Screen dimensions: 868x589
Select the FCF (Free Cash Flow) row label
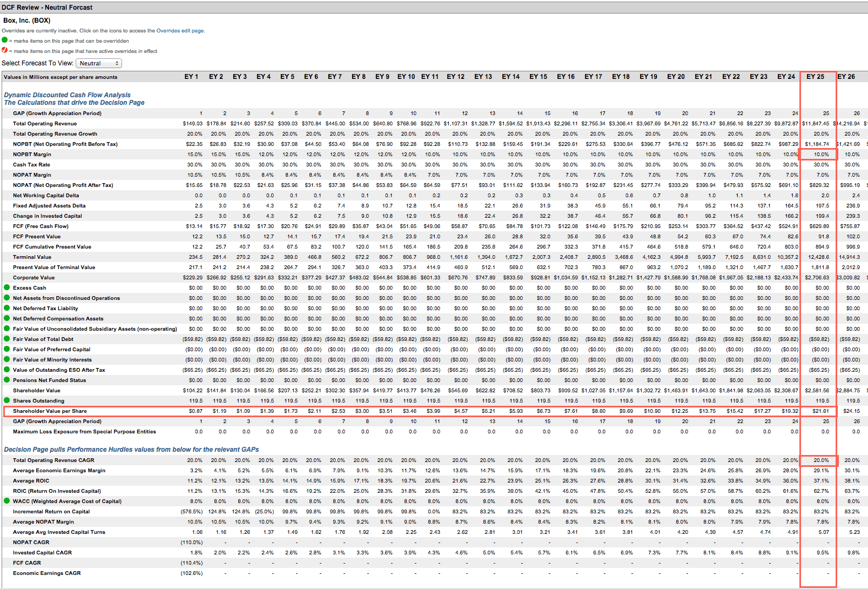click(41, 226)
